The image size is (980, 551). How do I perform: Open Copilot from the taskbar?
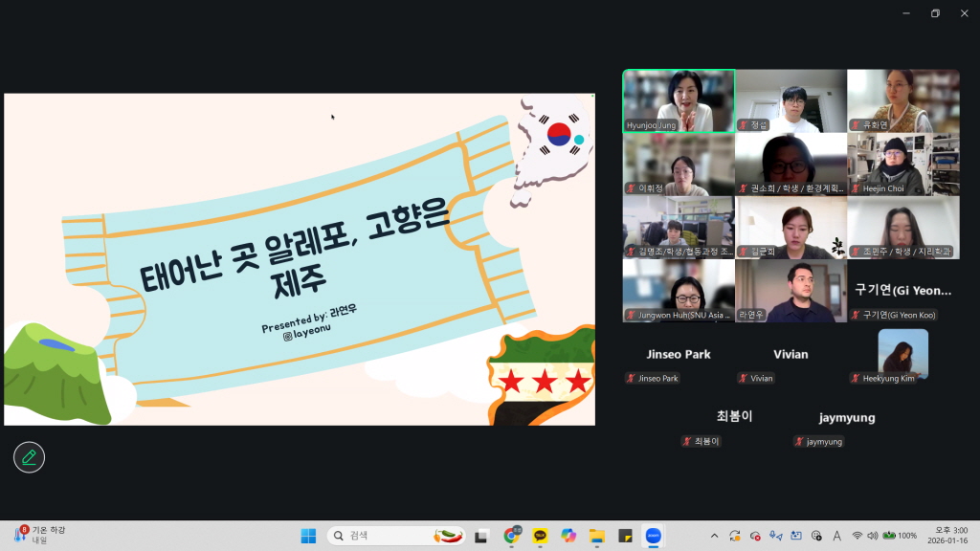pyautogui.click(x=568, y=536)
